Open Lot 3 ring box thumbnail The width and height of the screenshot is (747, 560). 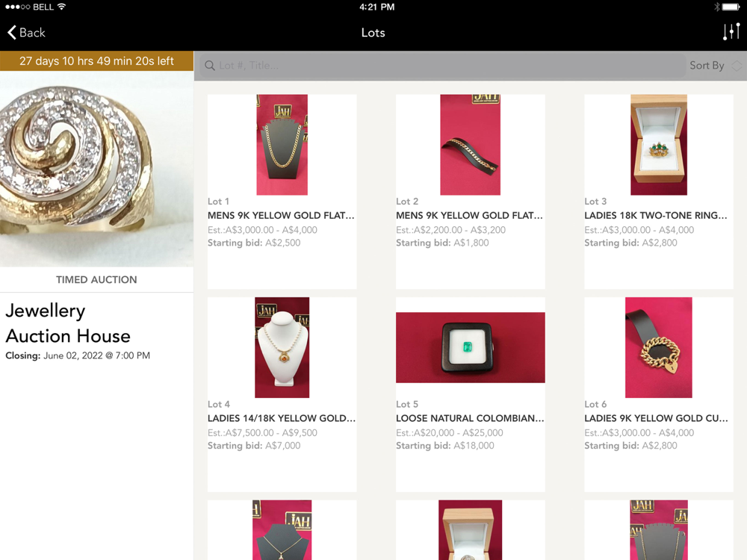(659, 145)
